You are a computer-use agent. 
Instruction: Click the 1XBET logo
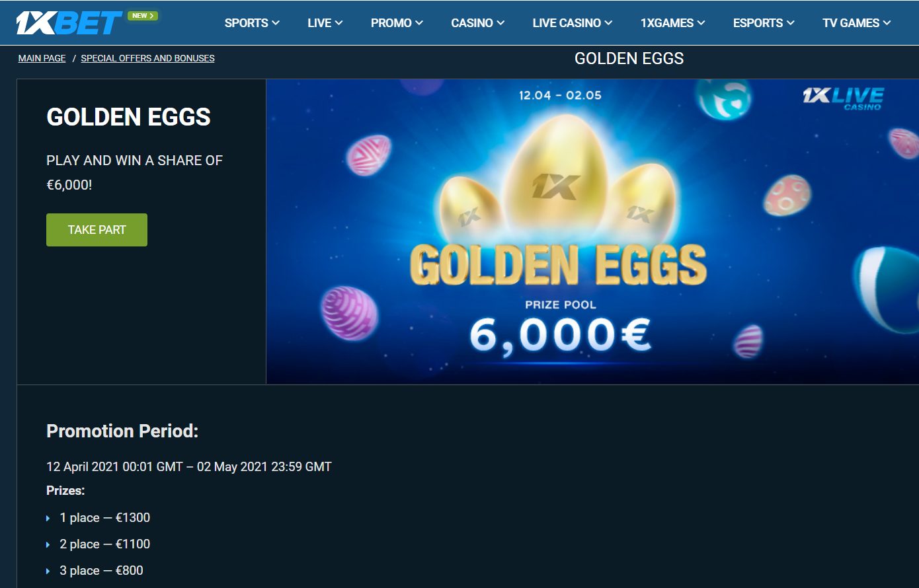(69, 22)
